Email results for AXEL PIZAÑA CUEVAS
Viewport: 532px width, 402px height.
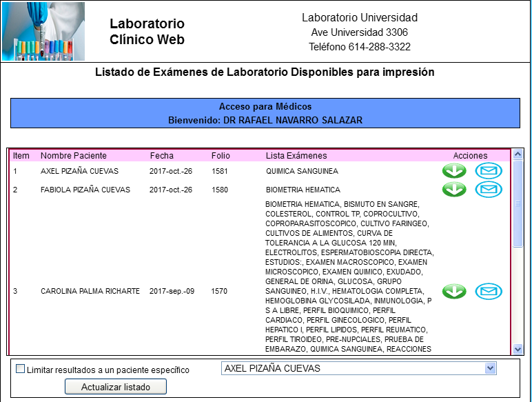coord(489,171)
